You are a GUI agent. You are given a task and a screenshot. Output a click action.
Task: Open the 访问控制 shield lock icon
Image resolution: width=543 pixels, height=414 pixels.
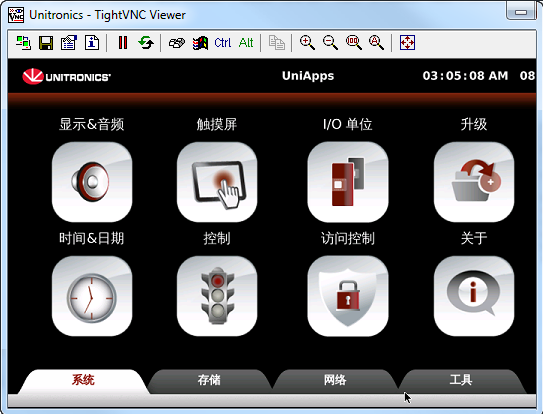pyautogui.click(x=348, y=296)
